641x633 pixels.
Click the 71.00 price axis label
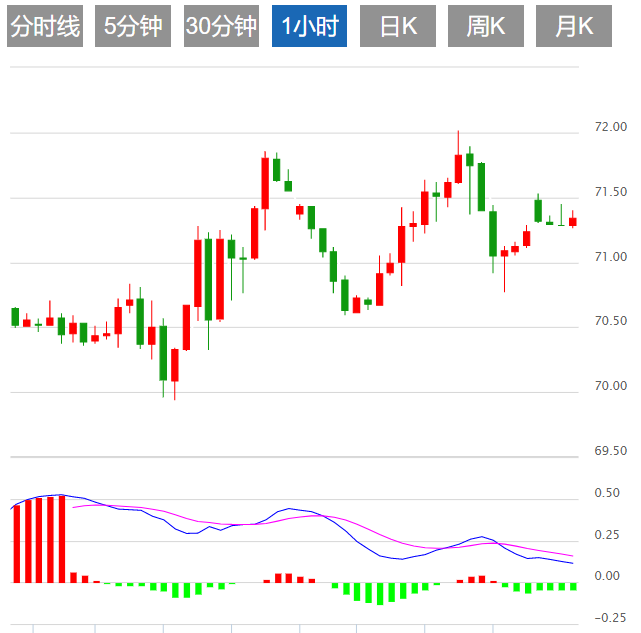(x=610, y=257)
